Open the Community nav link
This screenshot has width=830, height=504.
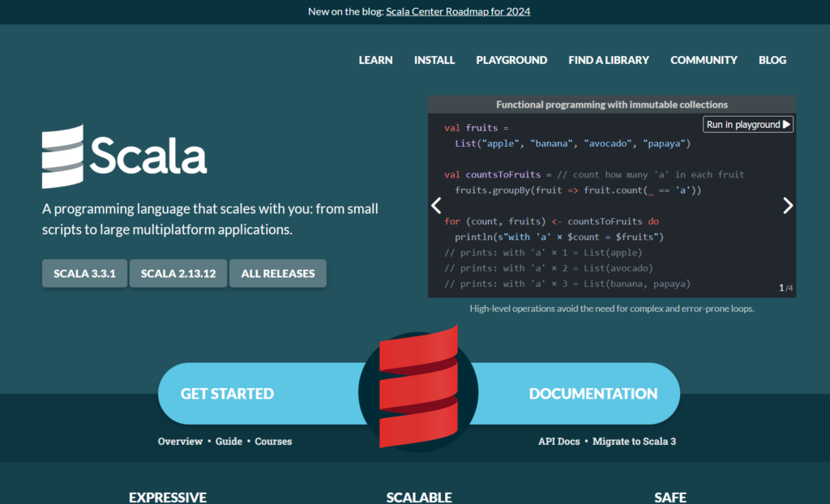click(x=704, y=60)
